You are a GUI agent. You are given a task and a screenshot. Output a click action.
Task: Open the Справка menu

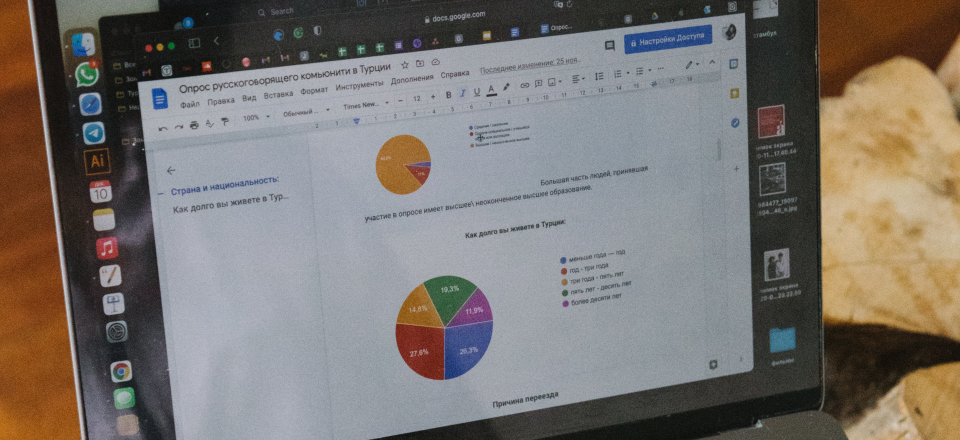click(455, 75)
